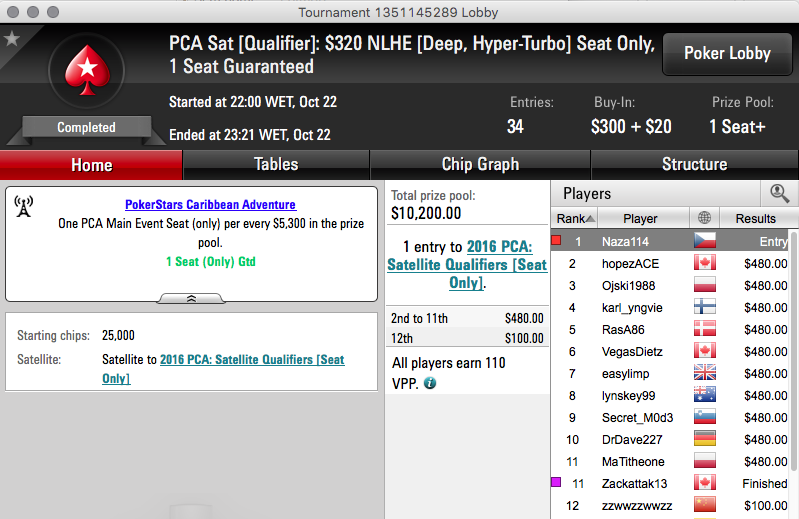Switch to the Home tab
The image size is (799, 519).
(91, 165)
